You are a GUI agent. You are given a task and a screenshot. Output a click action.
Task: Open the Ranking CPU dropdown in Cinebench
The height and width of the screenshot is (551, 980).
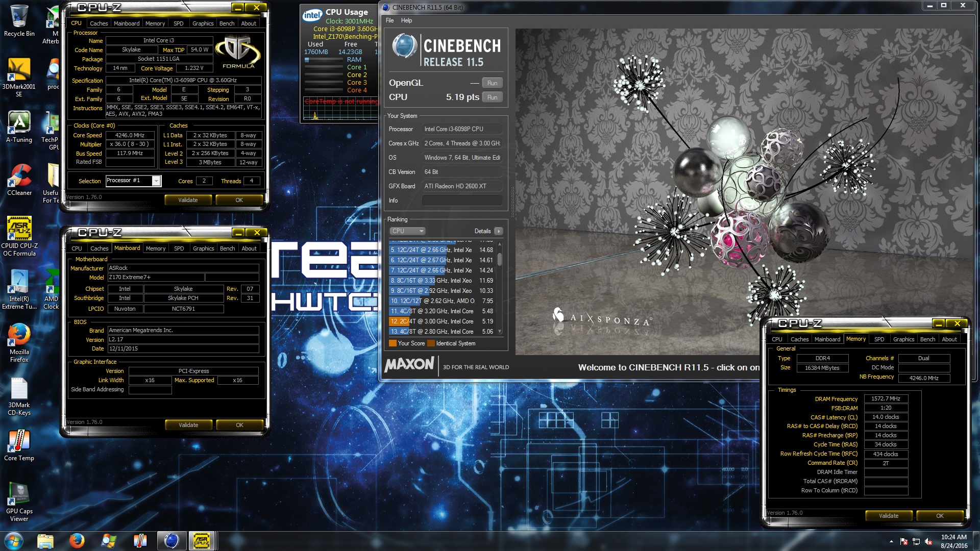pyautogui.click(x=407, y=231)
